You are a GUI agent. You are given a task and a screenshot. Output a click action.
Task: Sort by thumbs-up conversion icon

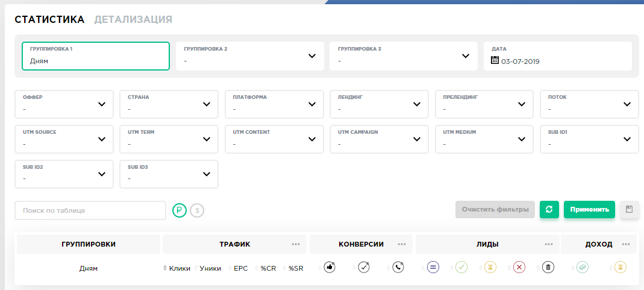click(x=330, y=267)
